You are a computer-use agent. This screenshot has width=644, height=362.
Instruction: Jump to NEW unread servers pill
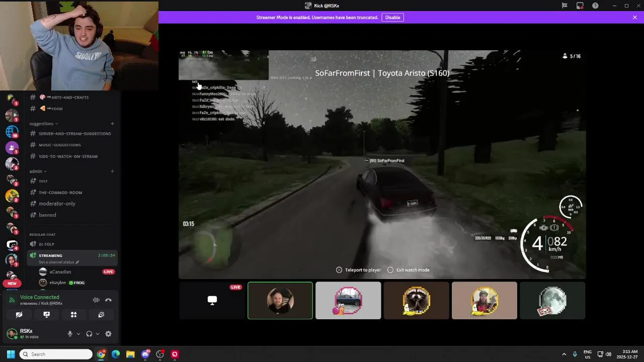[x=12, y=283]
